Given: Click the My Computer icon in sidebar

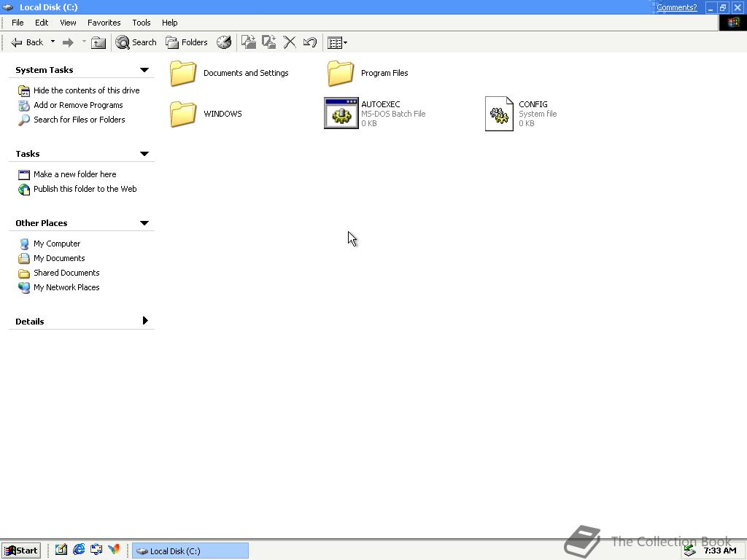Looking at the screenshot, I should tap(24, 244).
